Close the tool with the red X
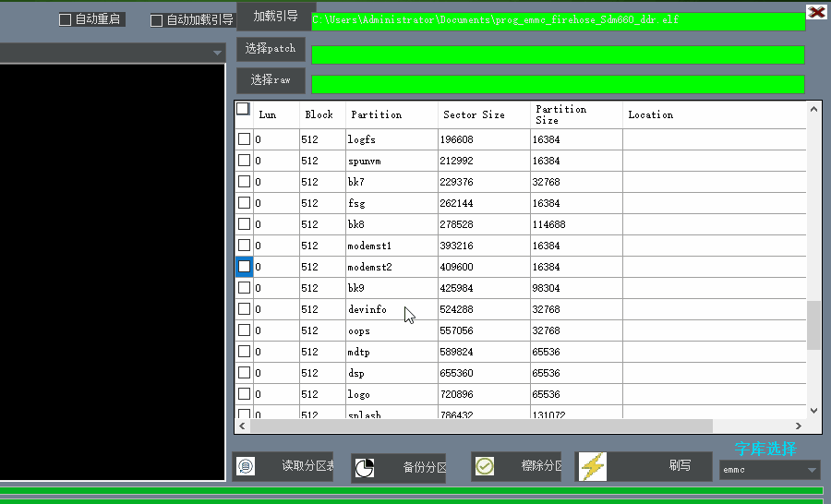The image size is (831, 504). coord(816,12)
